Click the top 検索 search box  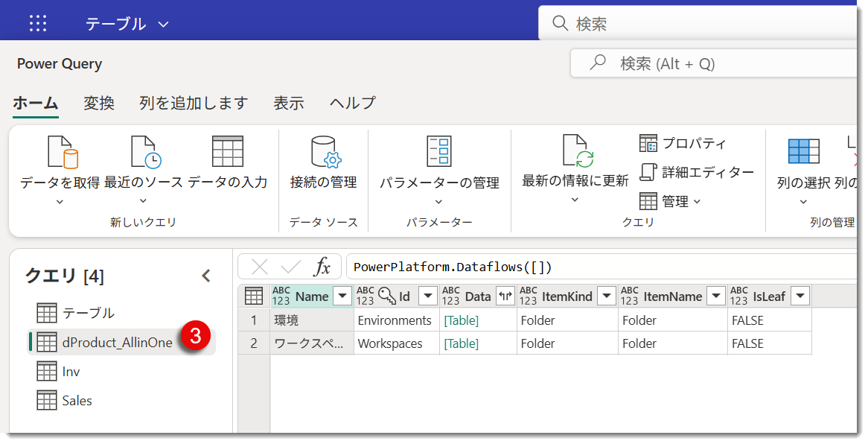tap(698, 23)
